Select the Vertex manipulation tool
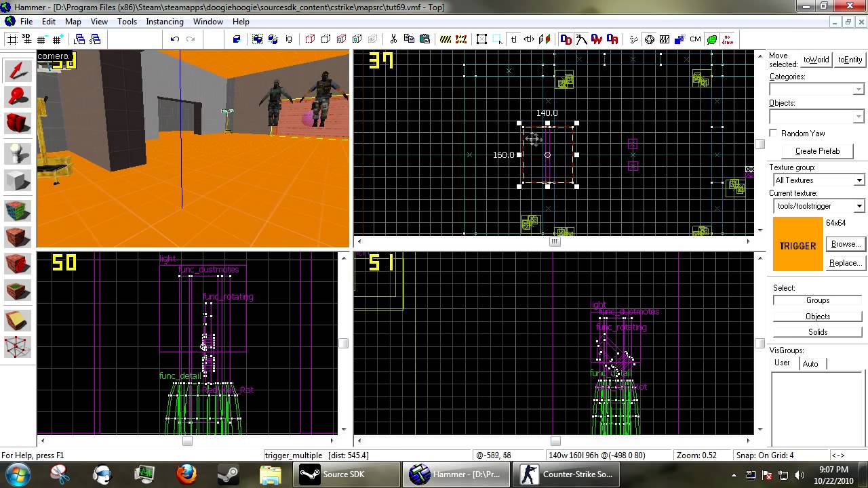Viewport: 868px width, 488px height. [18, 347]
